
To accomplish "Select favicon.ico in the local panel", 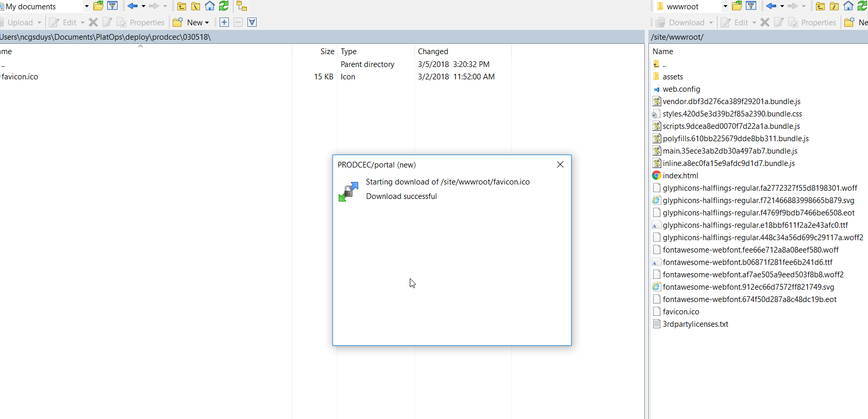I will tap(20, 77).
